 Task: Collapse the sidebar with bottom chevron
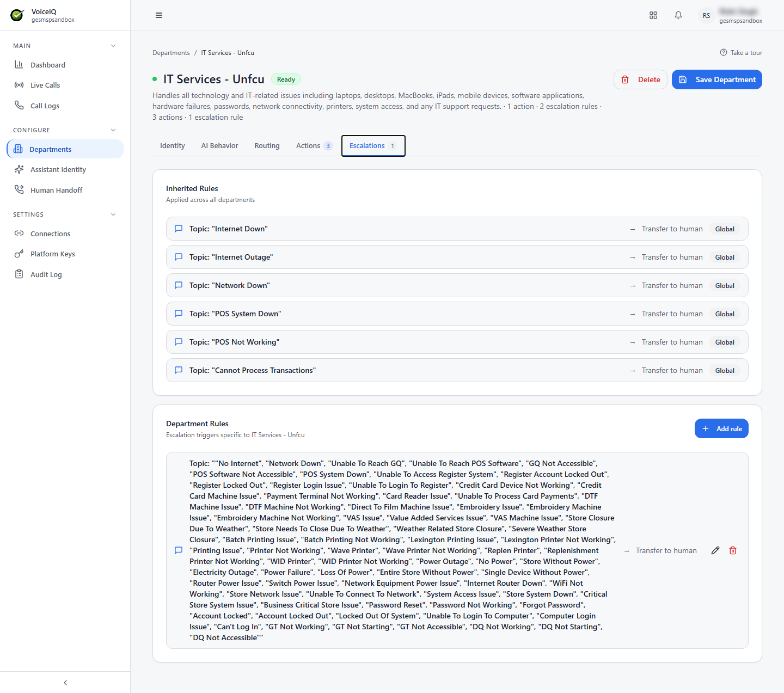point(65,683)
